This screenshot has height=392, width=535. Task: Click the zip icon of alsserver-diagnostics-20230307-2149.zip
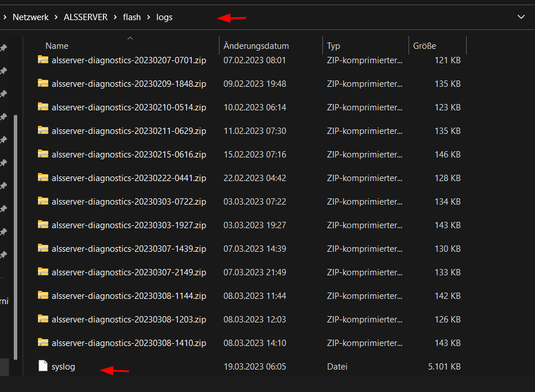43,271
